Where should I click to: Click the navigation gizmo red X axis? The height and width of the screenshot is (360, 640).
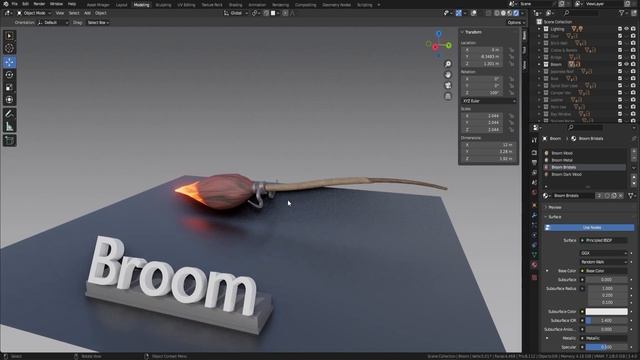coord(435,47)
